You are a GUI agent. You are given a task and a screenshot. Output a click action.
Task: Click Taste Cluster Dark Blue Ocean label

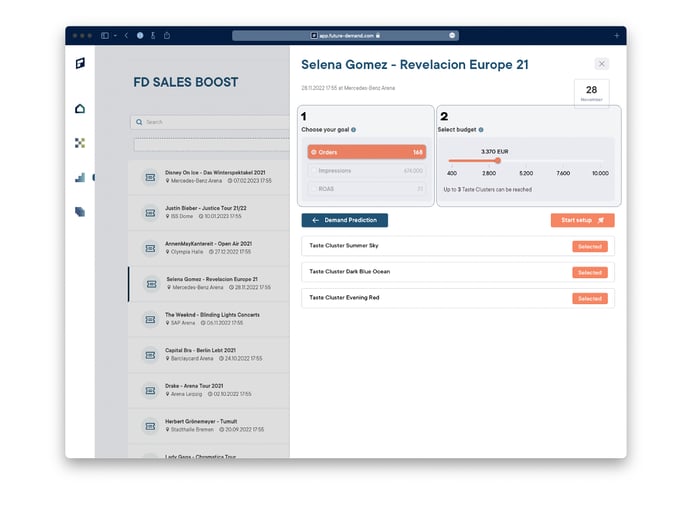(349, 272)
